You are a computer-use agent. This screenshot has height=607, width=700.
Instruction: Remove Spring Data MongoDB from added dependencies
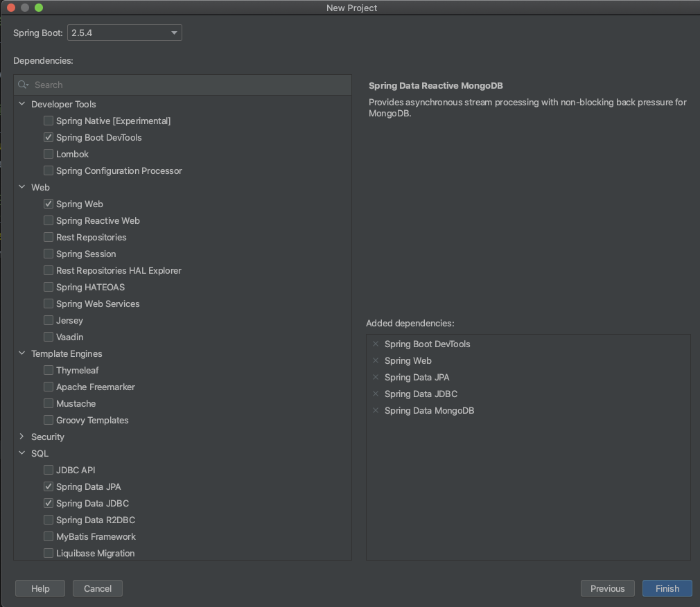[x=376, y=410]
